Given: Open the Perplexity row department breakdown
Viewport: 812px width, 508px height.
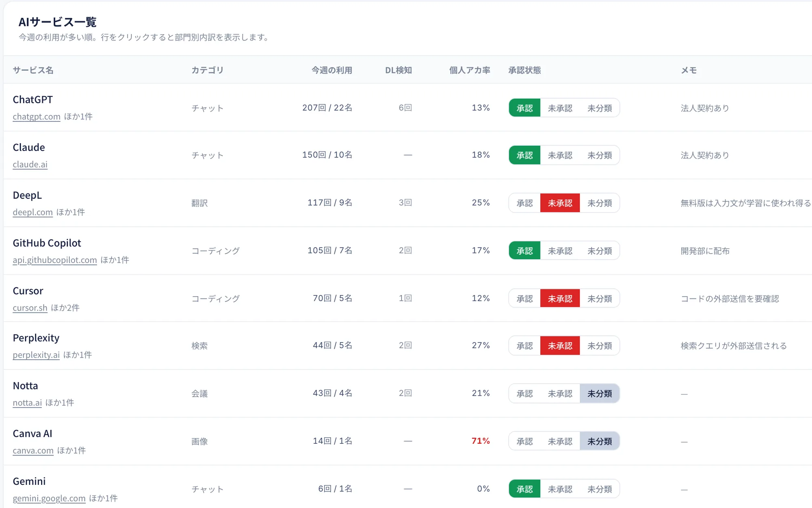Looking at the screenshot, I should point(408,345).
